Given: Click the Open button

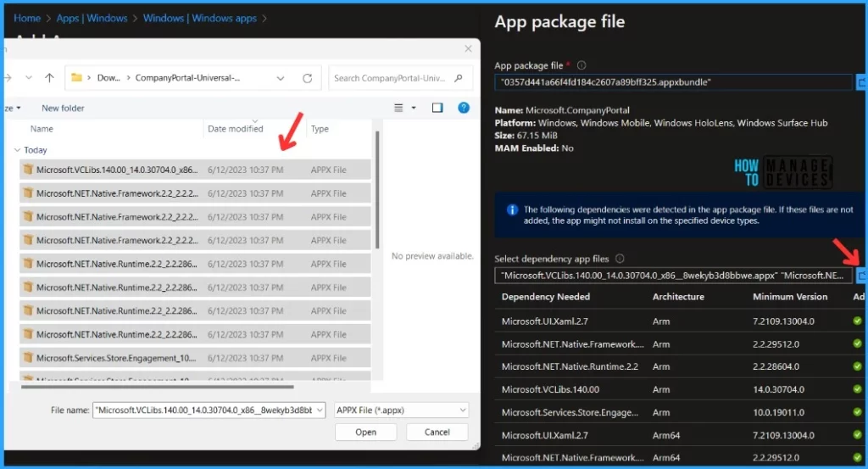Looking at the screenshot, I should [x=366, y=432].
